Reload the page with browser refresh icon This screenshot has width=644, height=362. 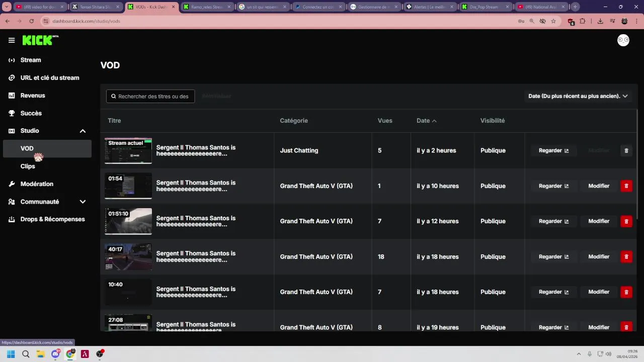click(32, 21)
